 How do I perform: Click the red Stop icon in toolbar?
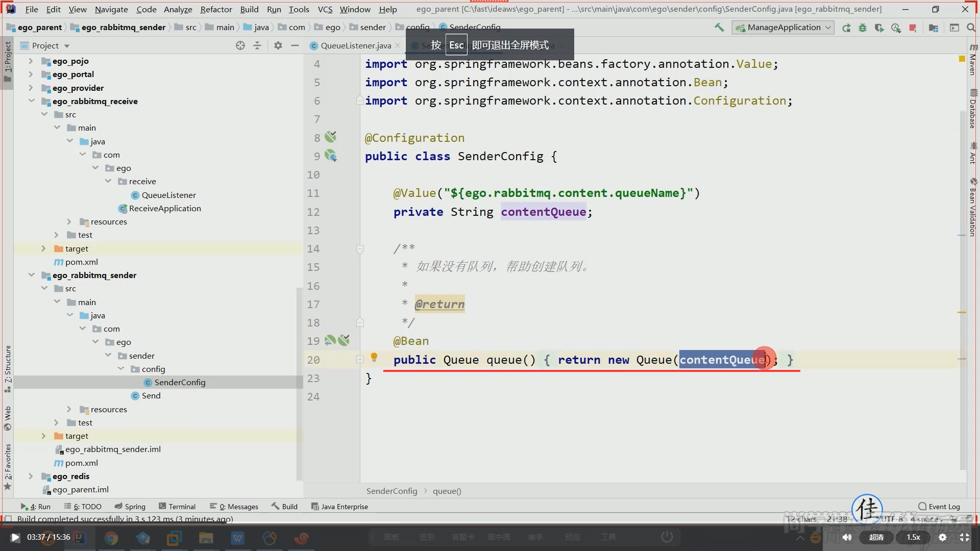(x=913, y=28)
